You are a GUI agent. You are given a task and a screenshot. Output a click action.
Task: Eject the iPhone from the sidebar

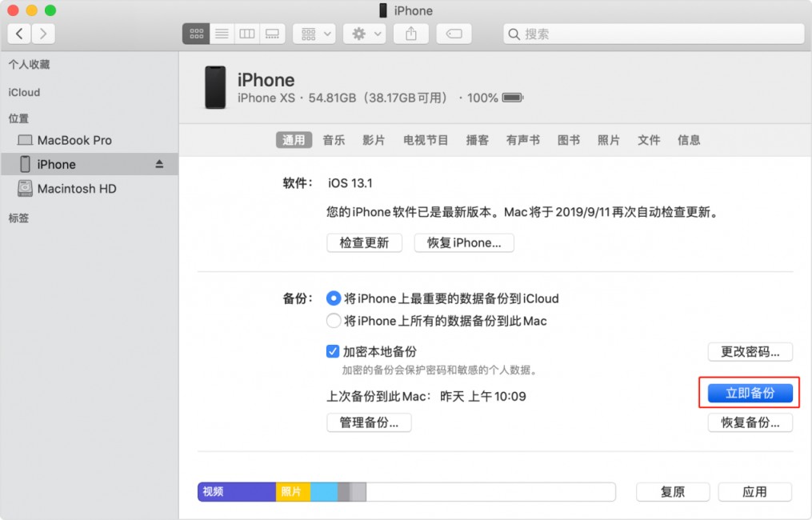(159, 164)
